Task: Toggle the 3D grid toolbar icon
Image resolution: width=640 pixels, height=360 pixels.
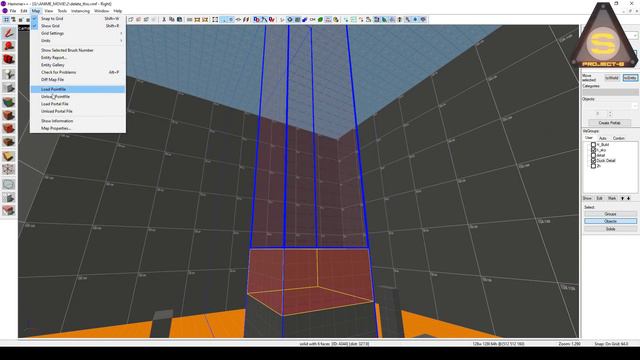Action: (x=14, y=20)
